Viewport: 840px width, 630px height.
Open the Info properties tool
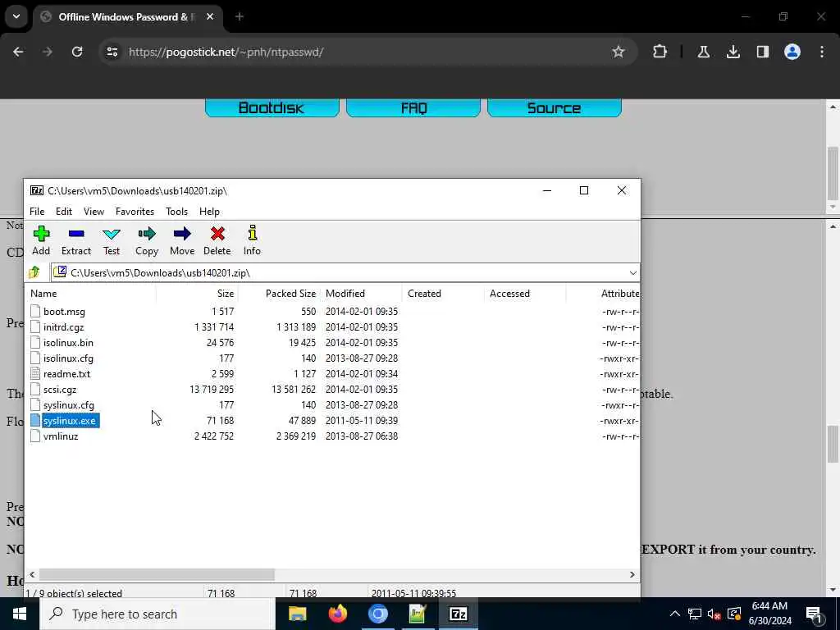(x=252, y=240)
